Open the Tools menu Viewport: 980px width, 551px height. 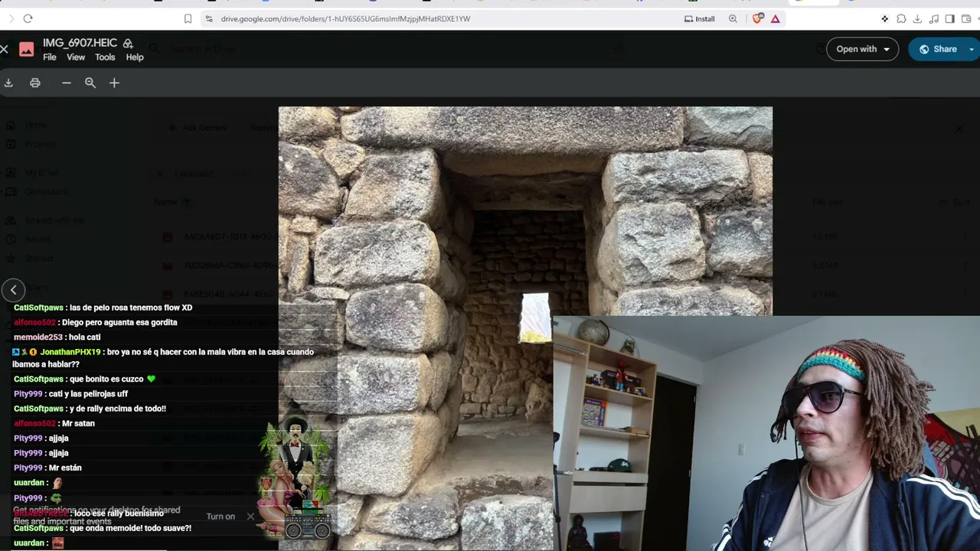pos(105,57)
